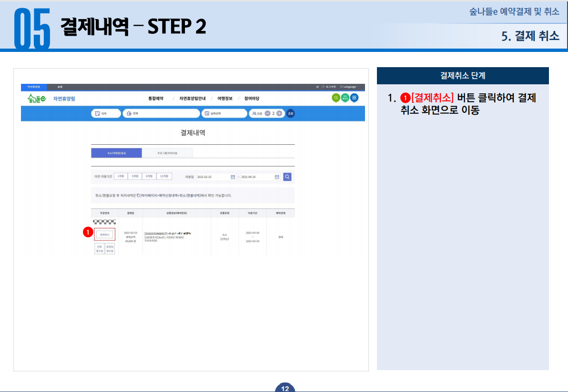Select the 6개월 period button
This screenshot has height=392, width=568.
149,176
